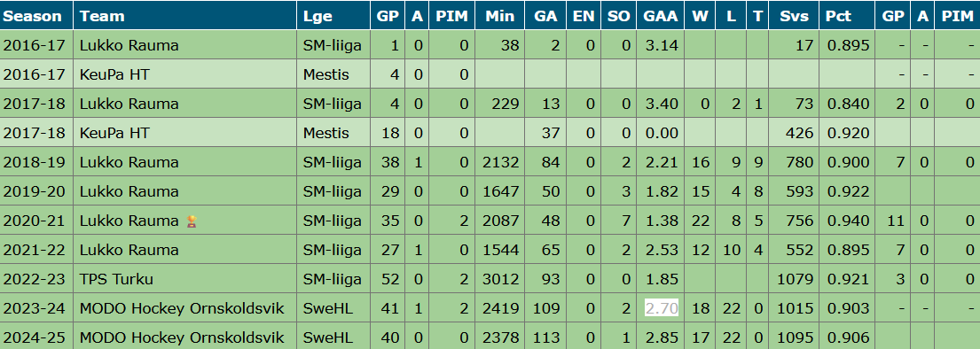Click Mestis league in the 2017-18 row
The image size is (980, 349).
(326, 133)
